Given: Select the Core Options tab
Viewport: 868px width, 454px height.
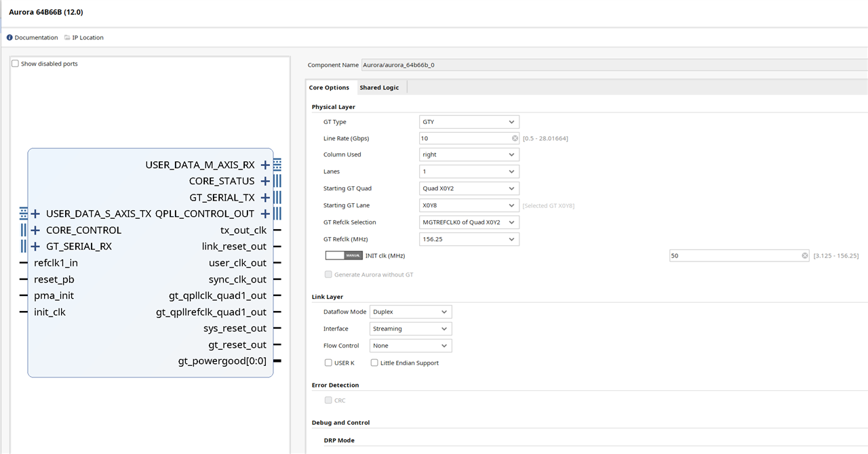Looking at the screenshot, I should [x=329, y=87].
